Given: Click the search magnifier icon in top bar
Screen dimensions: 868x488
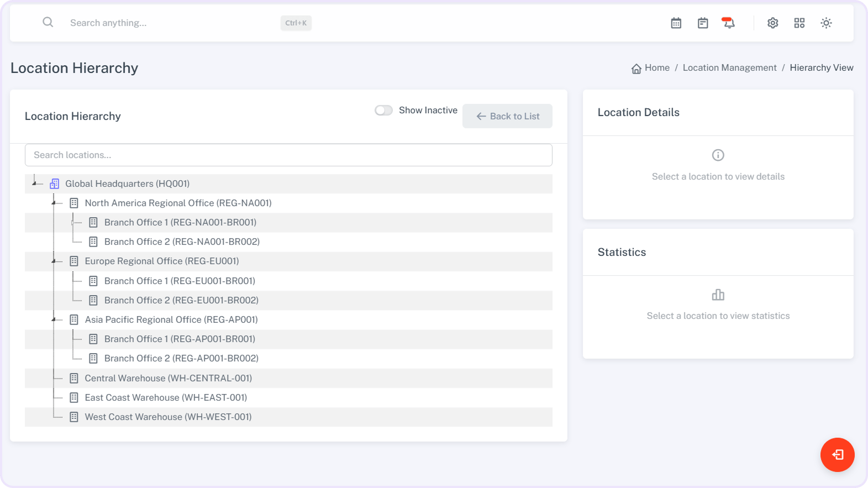Looking at the screenshot, I should pos(48,23).
